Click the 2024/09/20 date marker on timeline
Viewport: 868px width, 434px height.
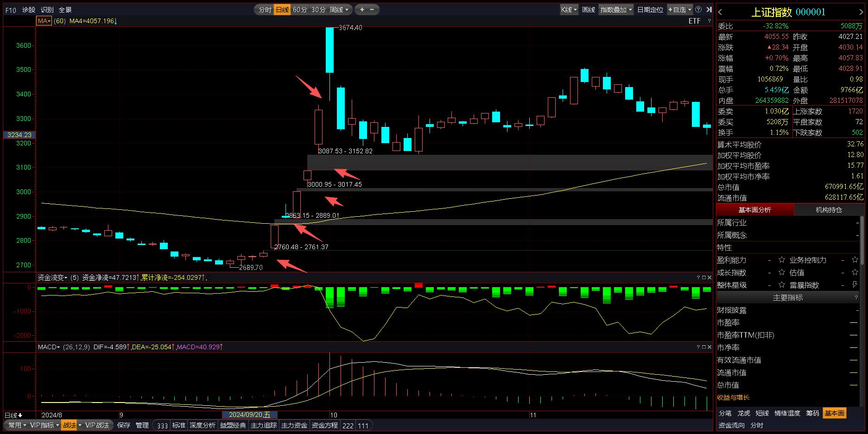pyautogui.click(x=249, y=415)
